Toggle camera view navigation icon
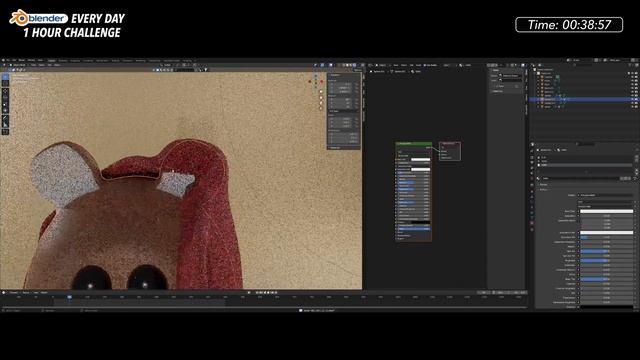 321,103
